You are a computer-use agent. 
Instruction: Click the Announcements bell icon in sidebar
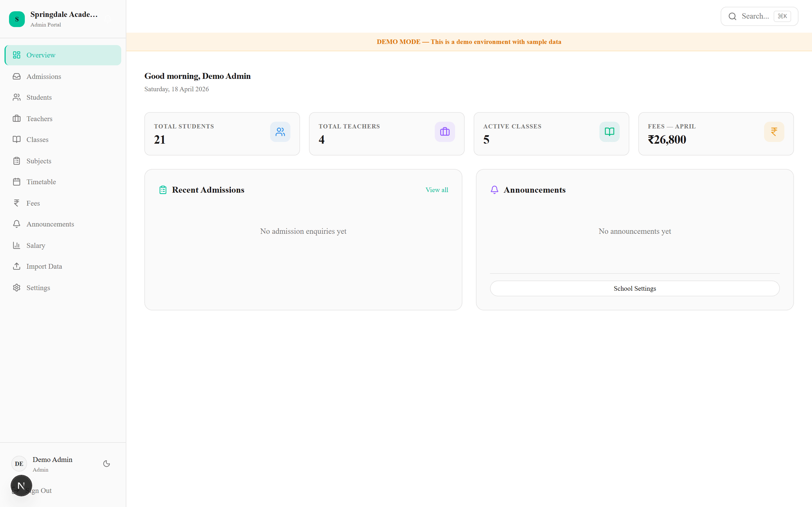[17, 224]
